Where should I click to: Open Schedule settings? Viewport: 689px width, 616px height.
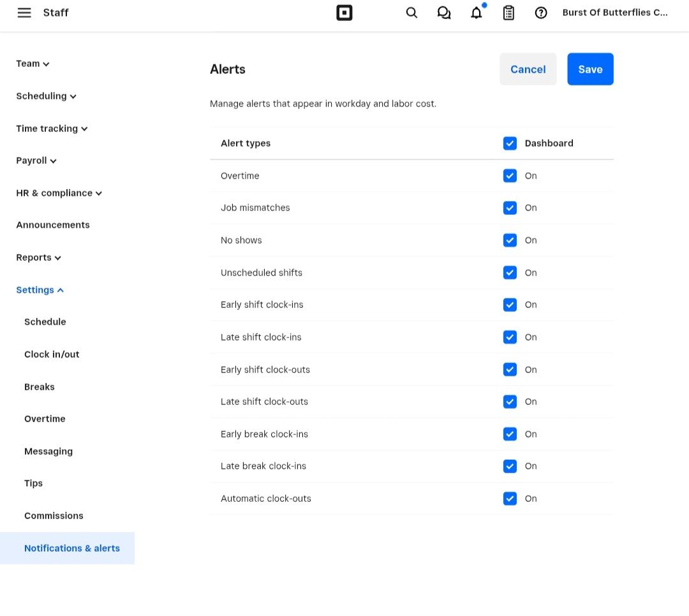[x=45, y=322]
